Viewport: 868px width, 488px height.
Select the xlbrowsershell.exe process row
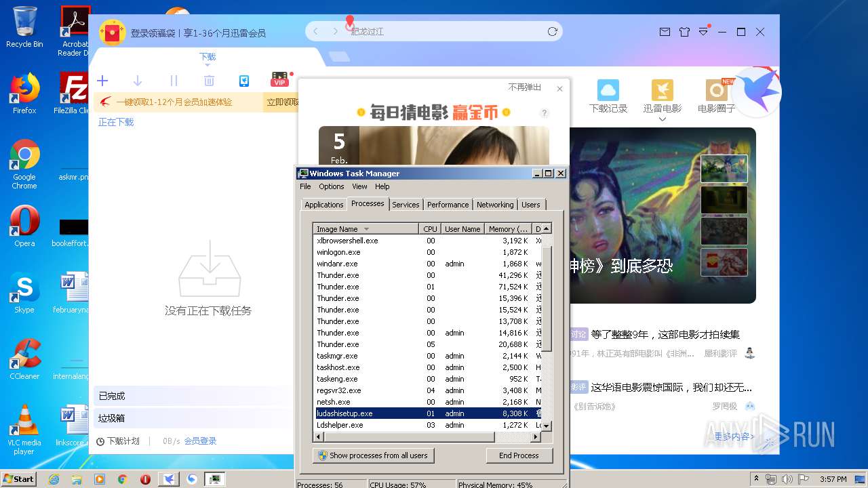[427, 241]
